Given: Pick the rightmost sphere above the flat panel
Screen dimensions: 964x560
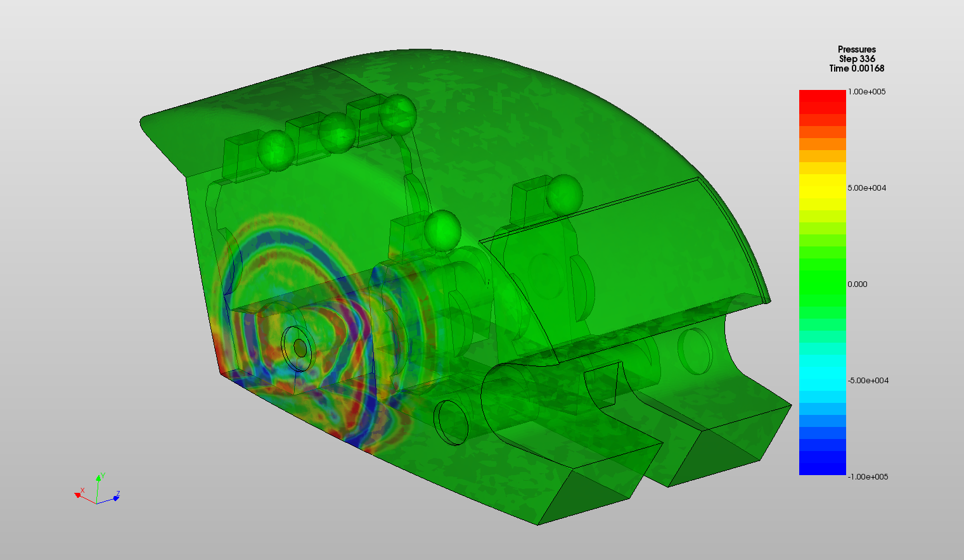Looking at the screenshot, I should point(563,193).
